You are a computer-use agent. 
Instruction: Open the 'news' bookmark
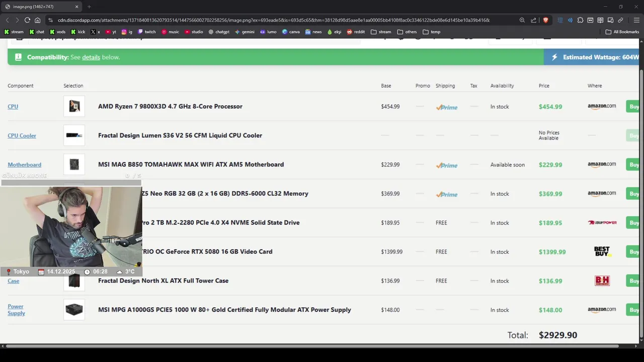(313, 32)
